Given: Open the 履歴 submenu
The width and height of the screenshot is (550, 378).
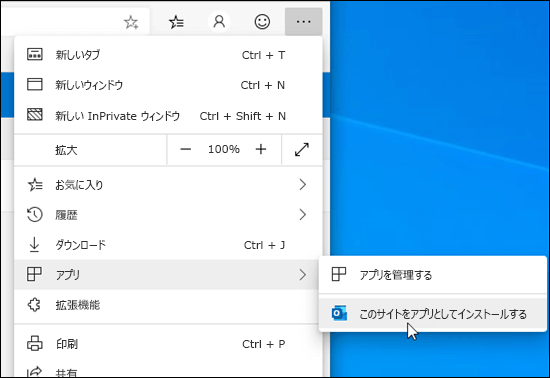Looking at the screenshot, I should click(x=168, y=215).
